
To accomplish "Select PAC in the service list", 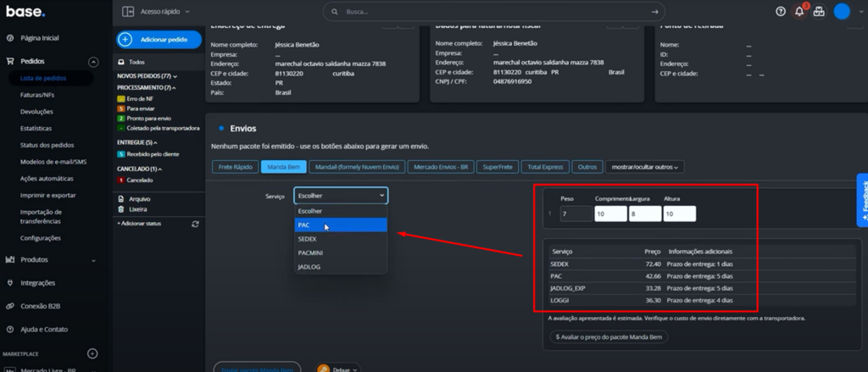I will [341, 225].
